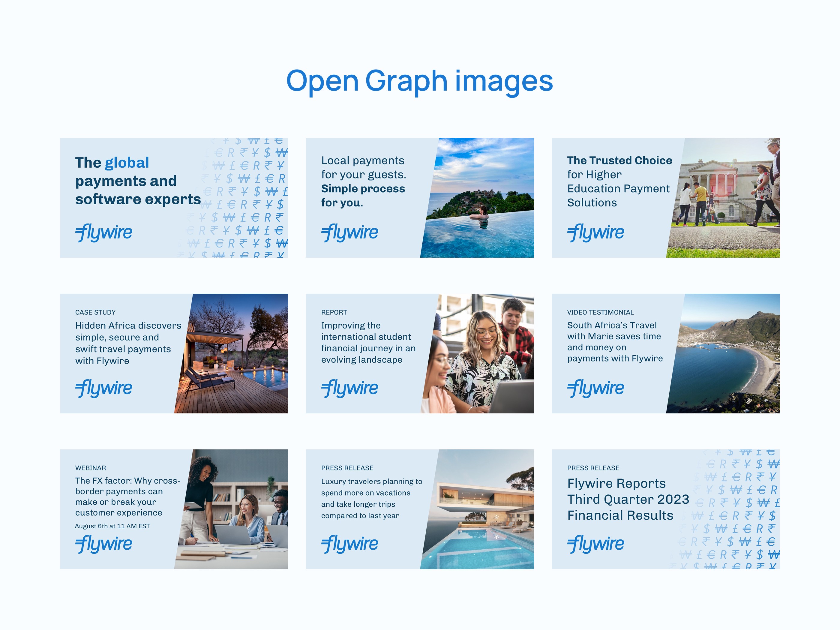Image resolution: width=840 pixels, height=630 pixels.
Task: Click the headline 'The global payments and software experts'
Action: tap(138, 181)
